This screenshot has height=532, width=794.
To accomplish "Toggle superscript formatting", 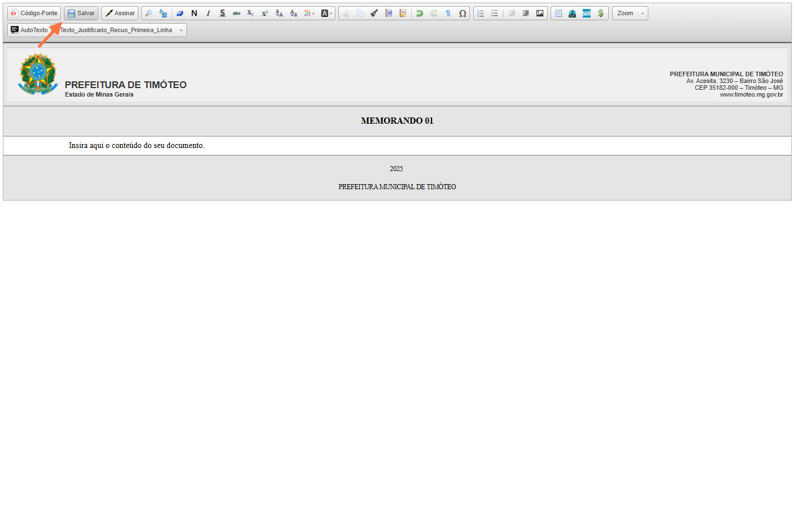I will pyautogui.click(x=264, y=13).
